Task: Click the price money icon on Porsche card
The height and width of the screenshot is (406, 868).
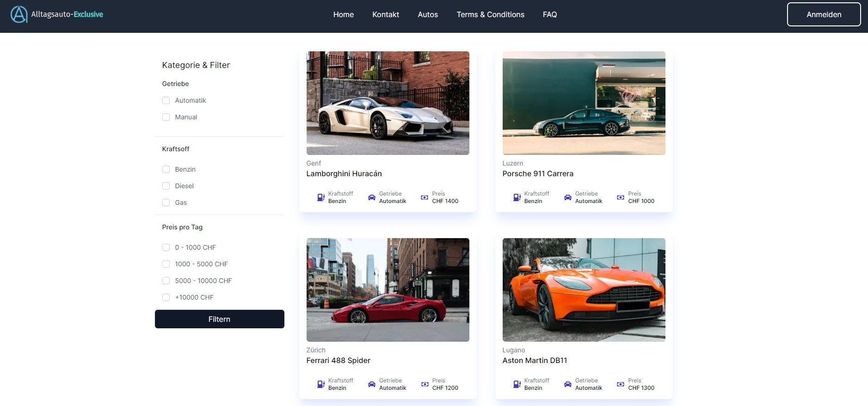Action: [x=620, y=197]
